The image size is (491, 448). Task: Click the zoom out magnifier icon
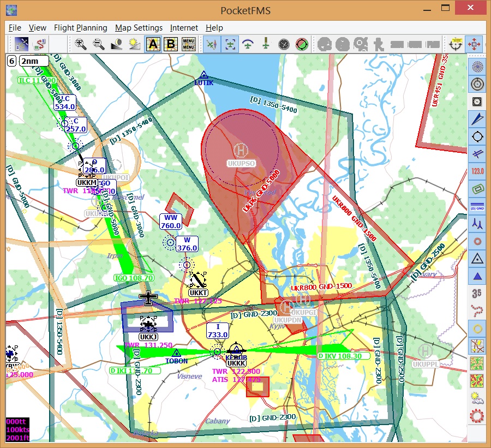99,44
